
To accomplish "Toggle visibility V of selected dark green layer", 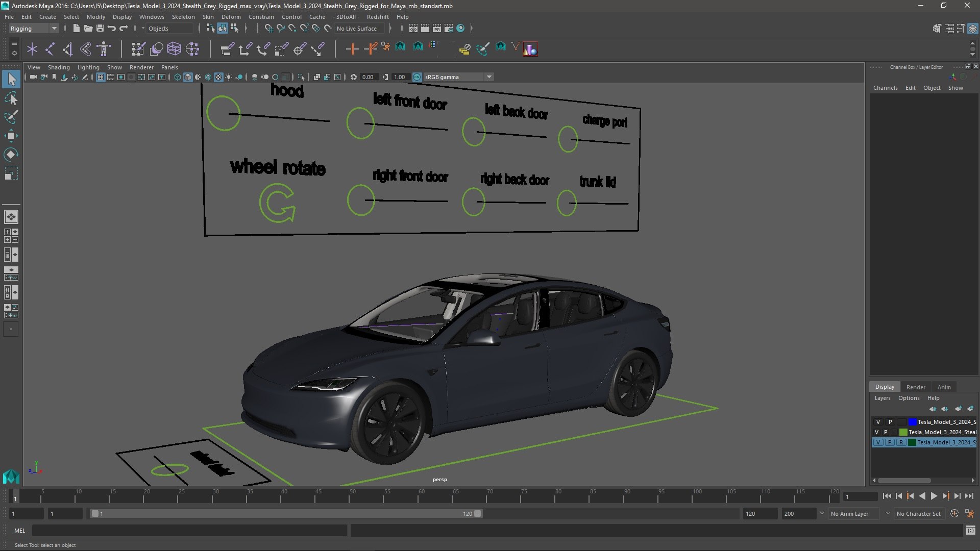I will click(878, 442).
